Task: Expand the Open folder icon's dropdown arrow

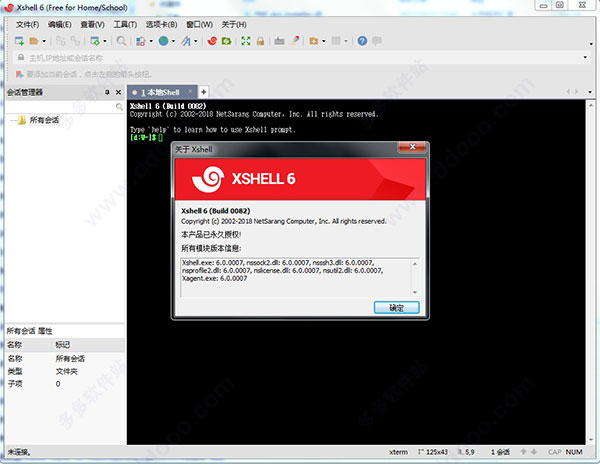Action: (44, 41)
